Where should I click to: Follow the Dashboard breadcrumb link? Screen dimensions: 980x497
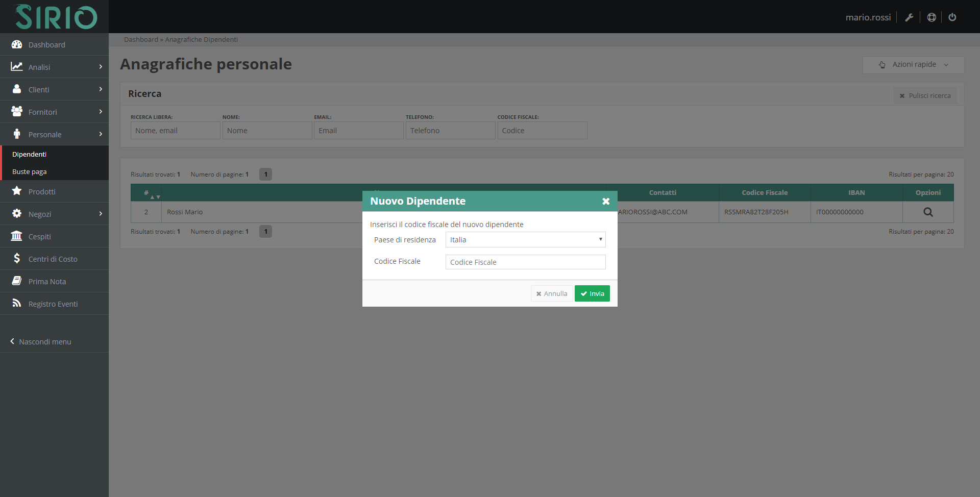[x=141, y=39]
